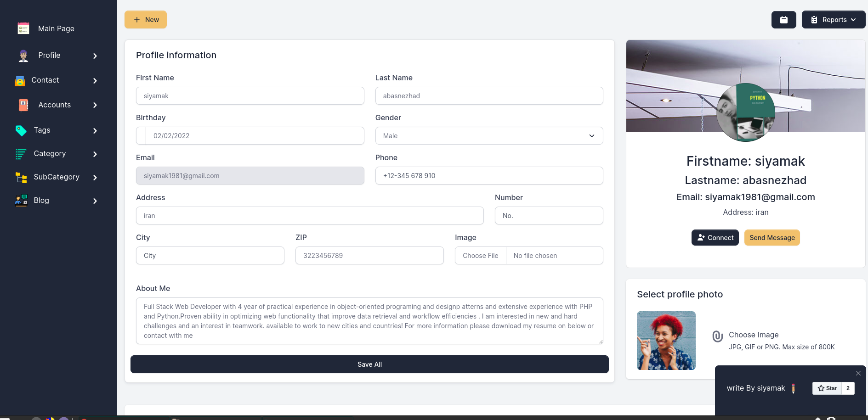Click Save All button
The height and width of the screenshot is (420, 868).
[x=369, y=364]
